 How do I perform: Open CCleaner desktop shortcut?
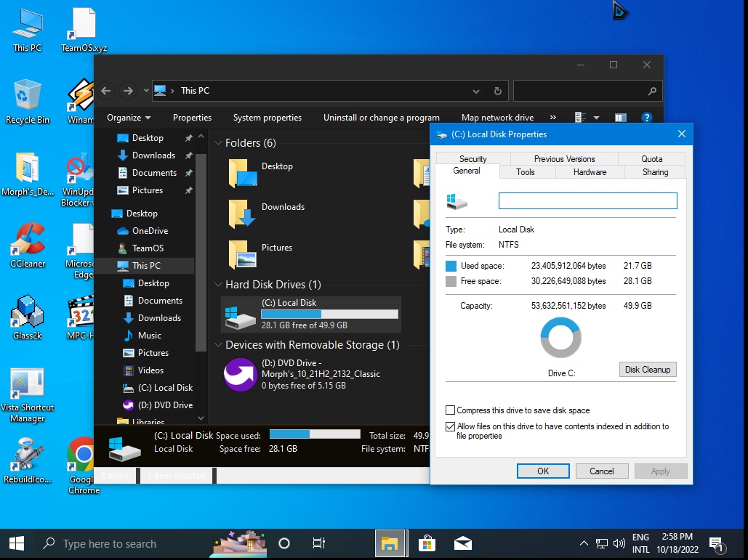(x=28, y=240)
